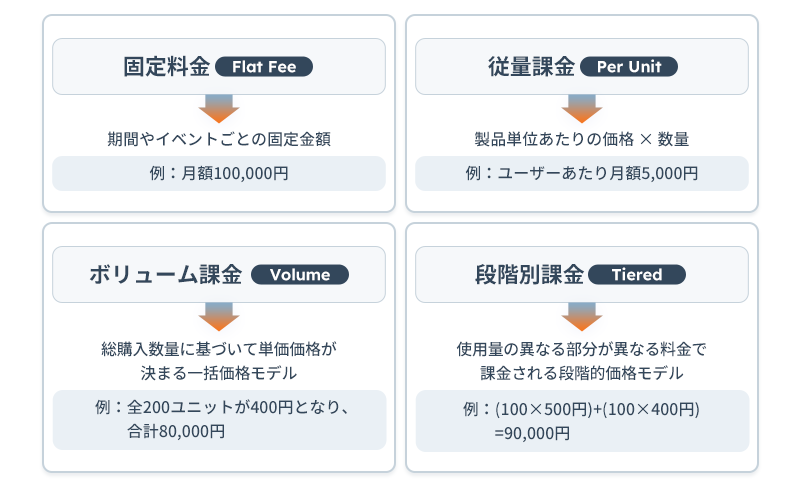The width and height of the screenshot is (800, 490).
Task: Select the Tiered badge
Action: [636, 275]
